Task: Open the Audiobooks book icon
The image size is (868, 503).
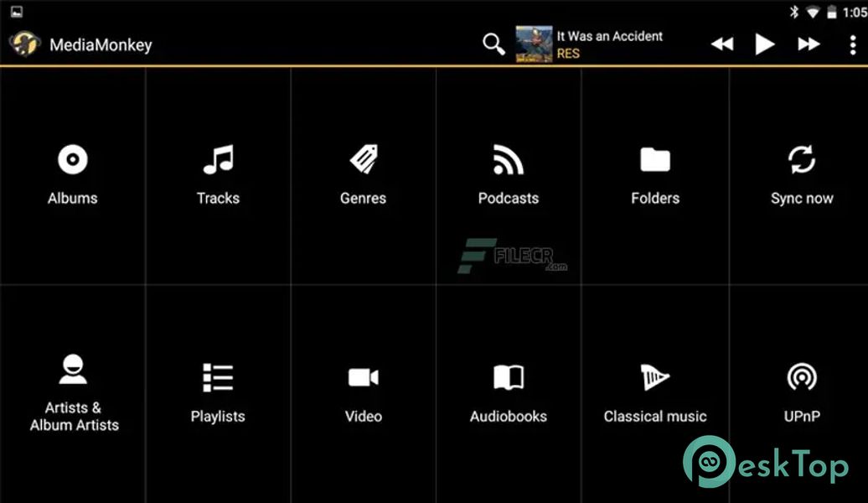Action: coord(509,378)
